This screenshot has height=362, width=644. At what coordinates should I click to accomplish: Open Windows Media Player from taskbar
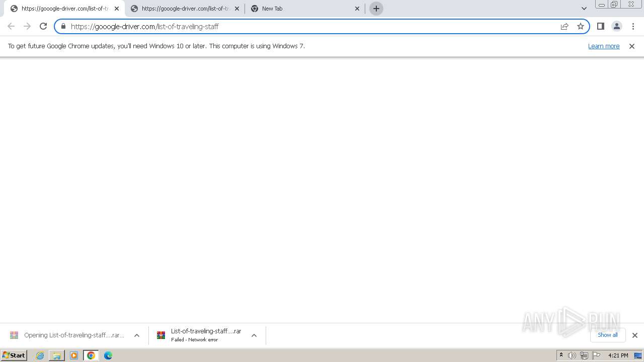coord(74,355)
